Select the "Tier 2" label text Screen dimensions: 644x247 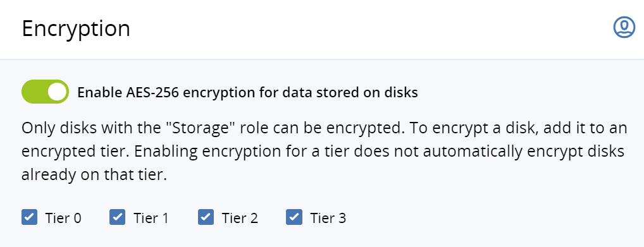tap(240, 219)
